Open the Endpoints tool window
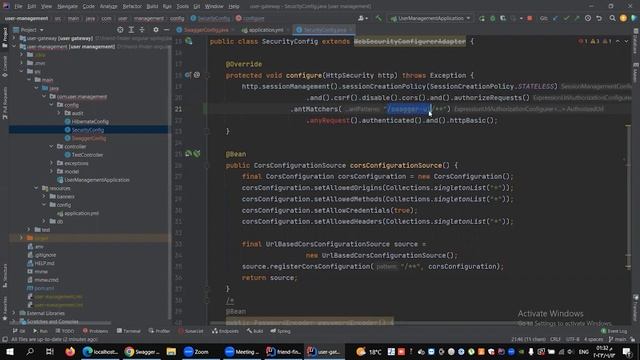Screen dimensions: 640x360 point(225,331)
